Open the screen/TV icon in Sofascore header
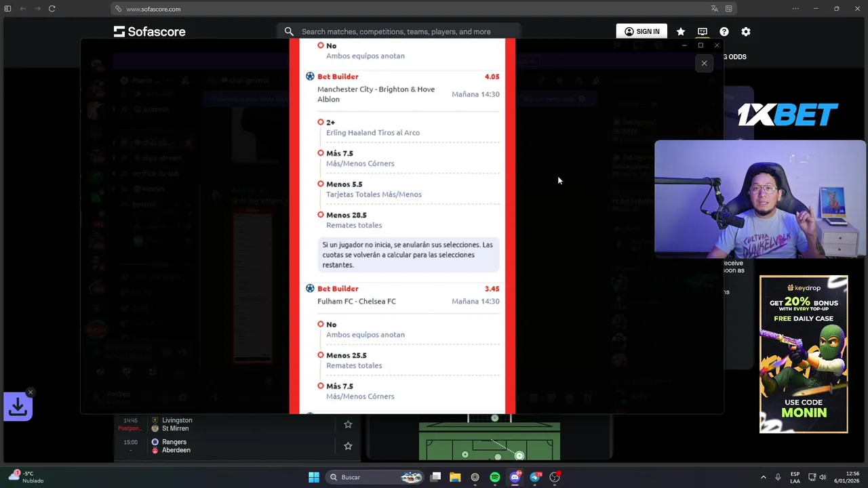 coord(703,32)
